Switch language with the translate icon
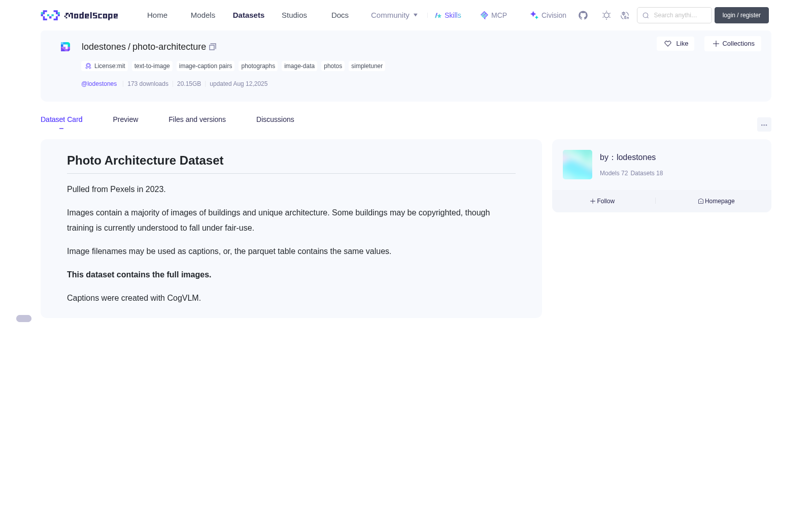This screenshot has width=812, height=508. (x=625, y=15)
